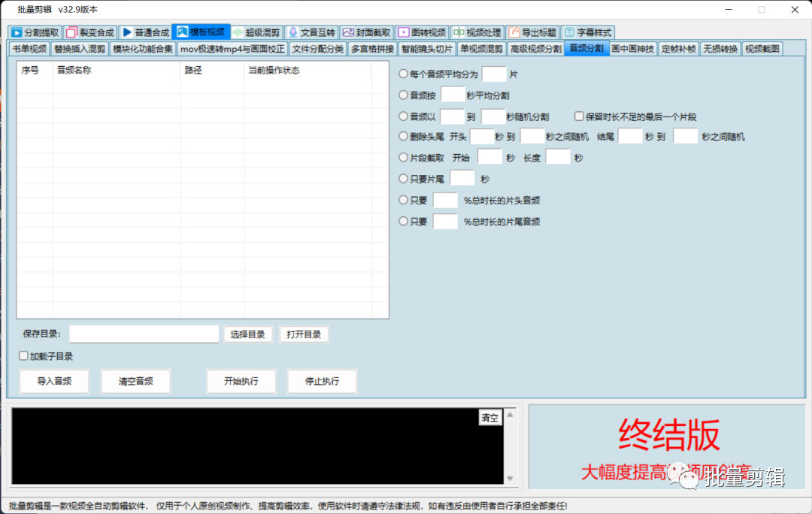Screen dimensions: 812x514
Task: Click the 开始执行 button
Action: click(241, 382)
